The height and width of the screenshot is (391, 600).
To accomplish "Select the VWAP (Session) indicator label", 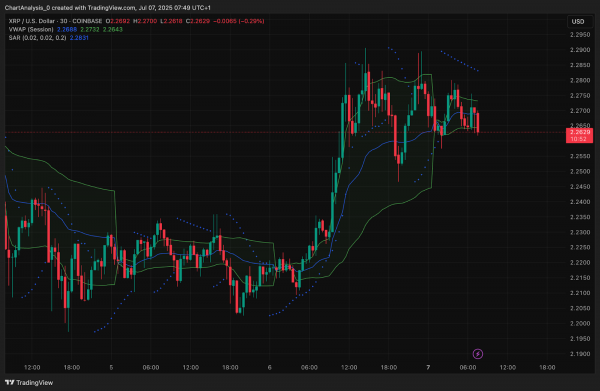I will tap(31, 29).
